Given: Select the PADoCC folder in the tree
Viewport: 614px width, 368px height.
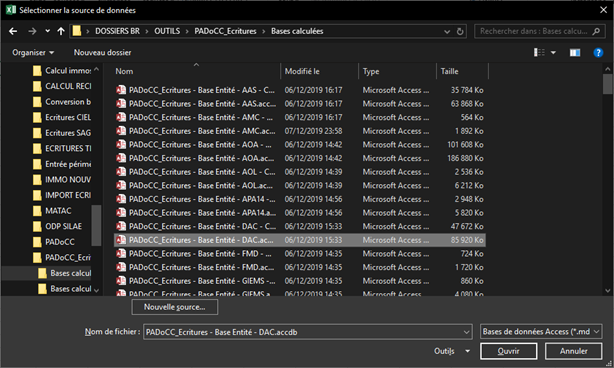Looking at the screenshot, I should click(x=54, y=242).
